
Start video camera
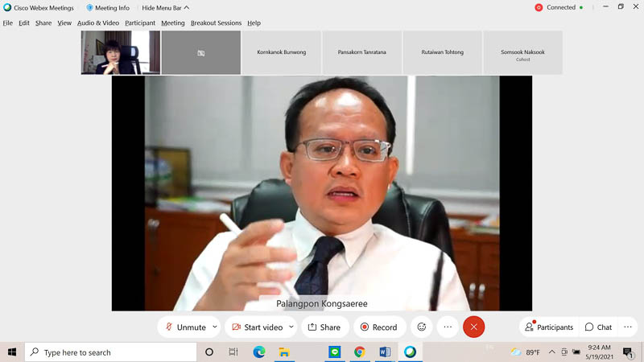click(257, 327)
